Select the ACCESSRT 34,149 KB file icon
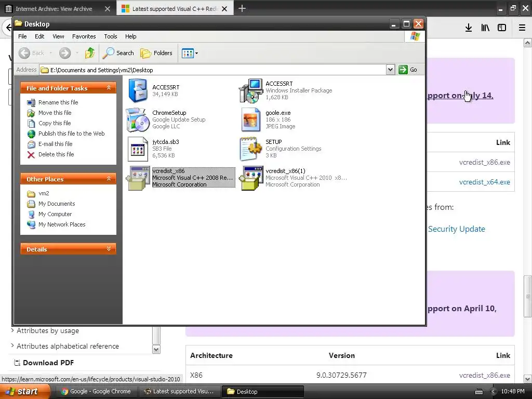Viewport: 532px width, 399px height. [x=138, y=90]
